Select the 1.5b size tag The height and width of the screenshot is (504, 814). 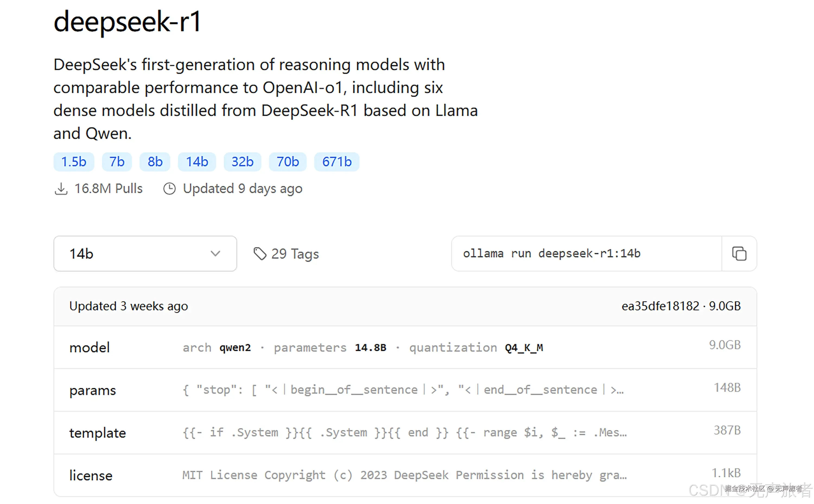coord(74,162)
